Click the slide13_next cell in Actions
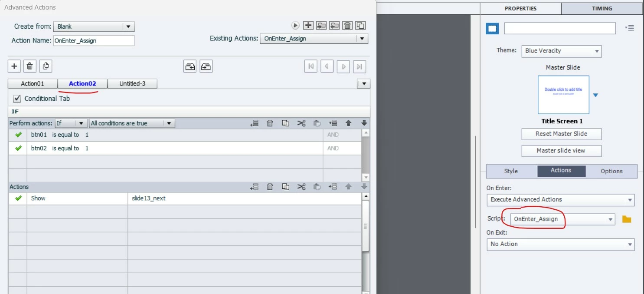 click(245, 198)
